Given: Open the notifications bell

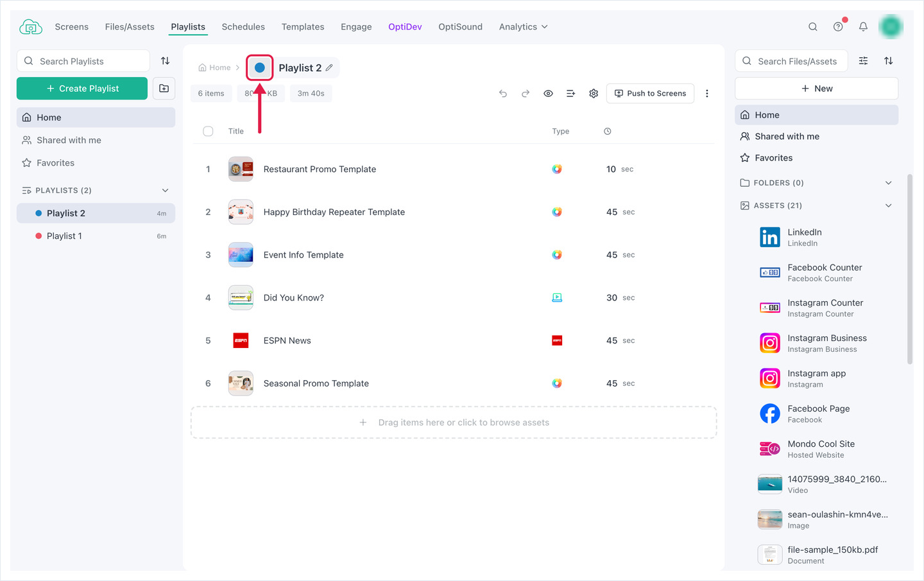Looking at the screenshot, I should click(863, 27).
